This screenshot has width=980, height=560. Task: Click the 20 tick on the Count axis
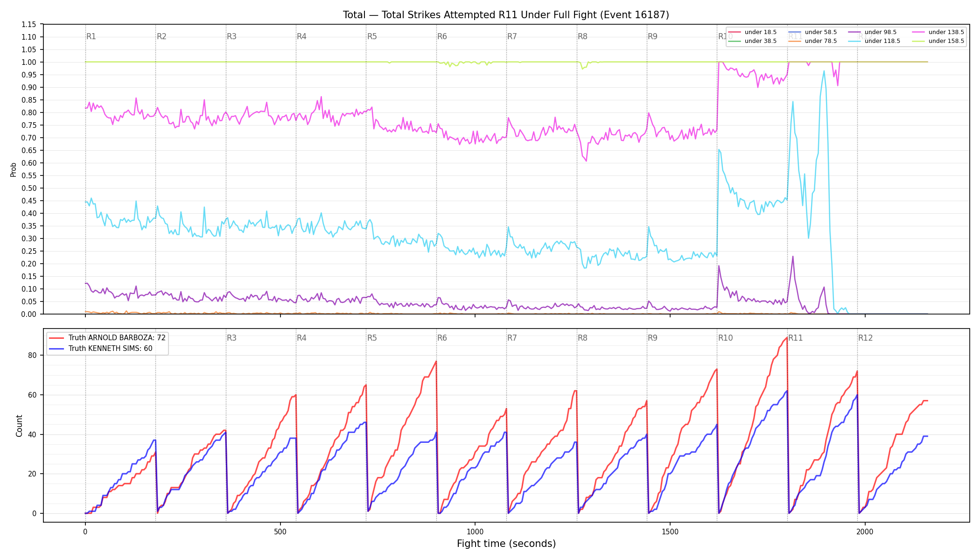pyautogui.click(x=33, y=474)
